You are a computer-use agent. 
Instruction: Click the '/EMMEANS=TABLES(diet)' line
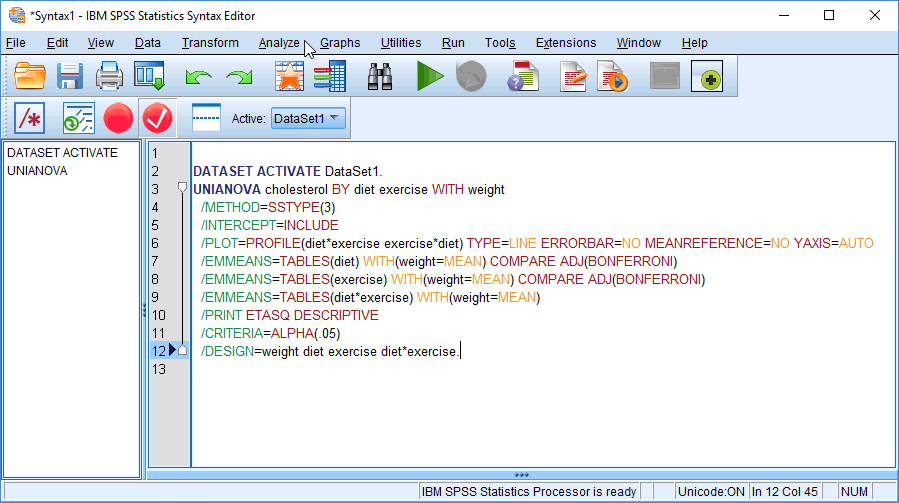(x=439, y=262)
